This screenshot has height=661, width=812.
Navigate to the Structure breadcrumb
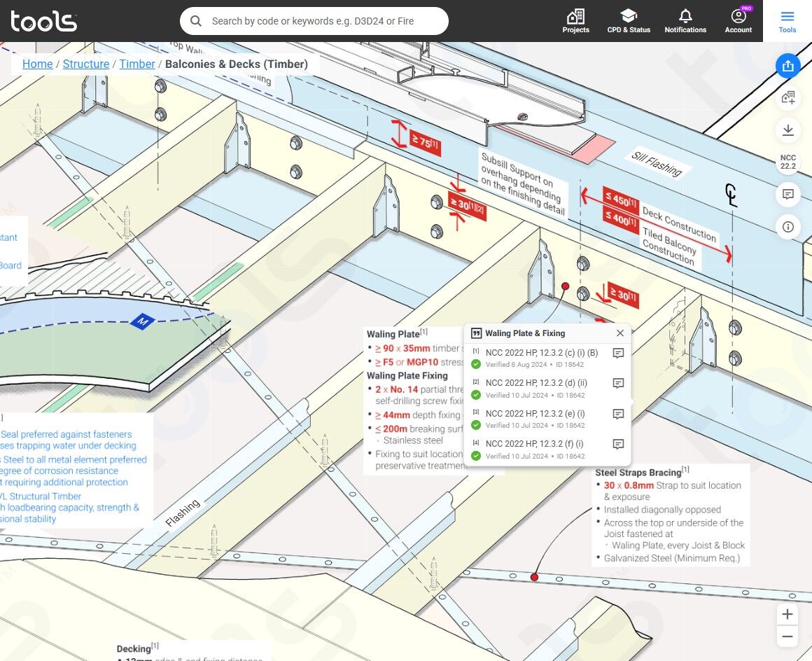click(x=86, y=64)
